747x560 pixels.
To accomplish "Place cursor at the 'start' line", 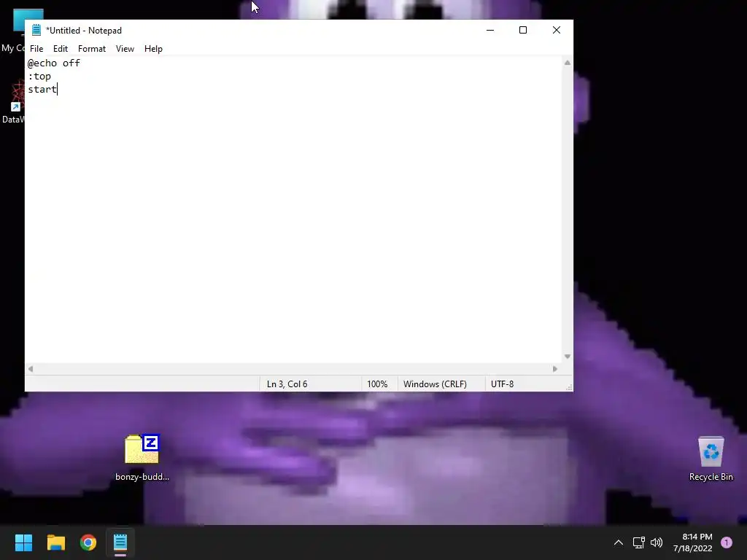I will [x=42, y=89].
